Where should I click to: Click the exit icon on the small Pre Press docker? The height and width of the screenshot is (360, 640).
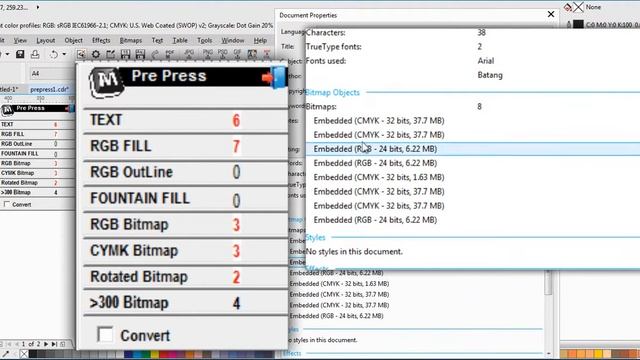click(x=70, y=109)
